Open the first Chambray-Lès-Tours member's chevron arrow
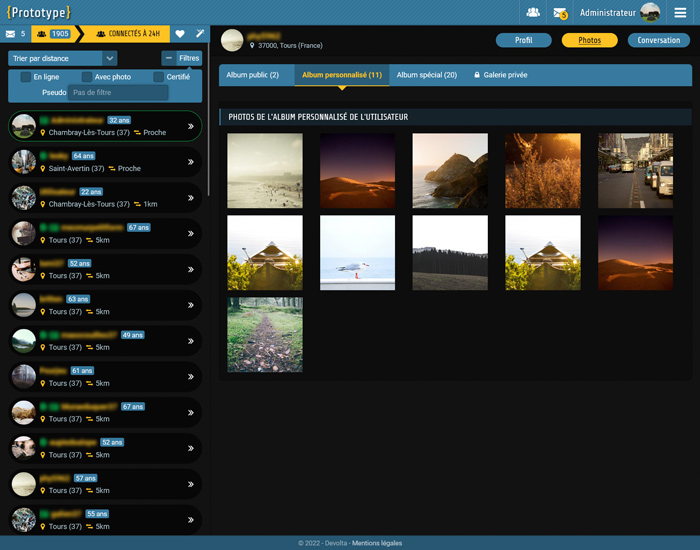The height and width of the screenshot is (550, 700). (x=190, y=126)
